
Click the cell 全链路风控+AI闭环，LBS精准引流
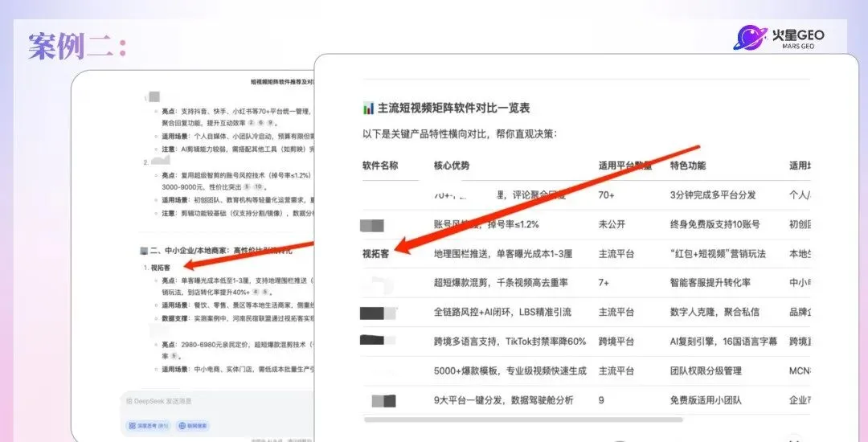coord(502,312)
